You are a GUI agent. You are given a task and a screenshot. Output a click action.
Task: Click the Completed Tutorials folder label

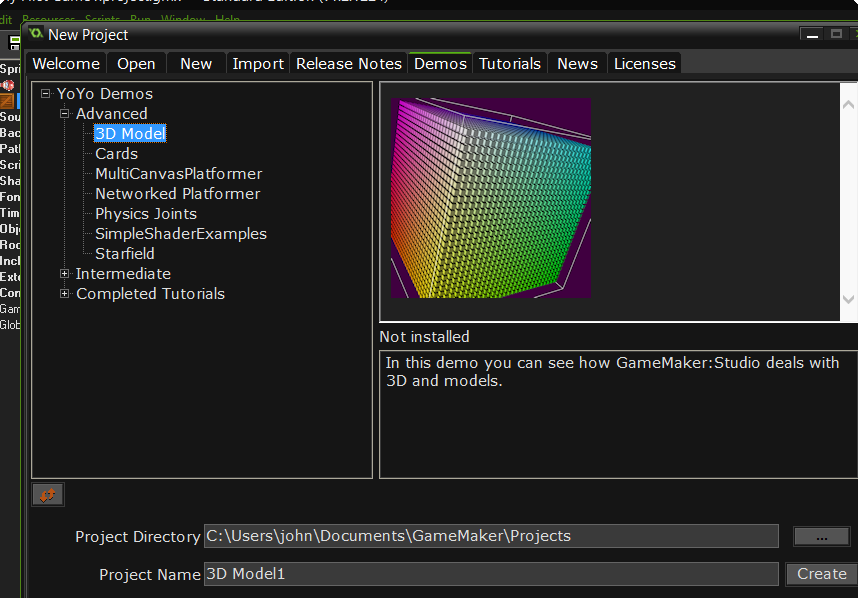click(150, 294)
